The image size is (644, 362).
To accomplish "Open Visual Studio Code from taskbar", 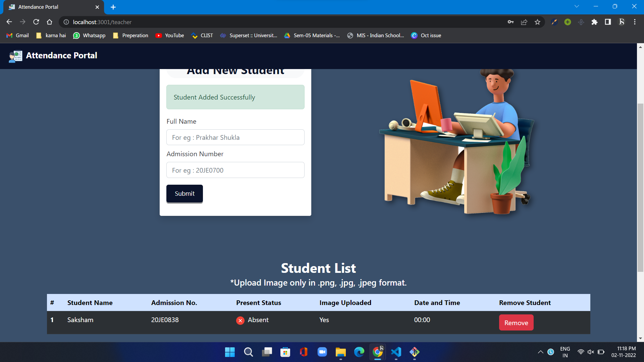I will pos(396,352).
